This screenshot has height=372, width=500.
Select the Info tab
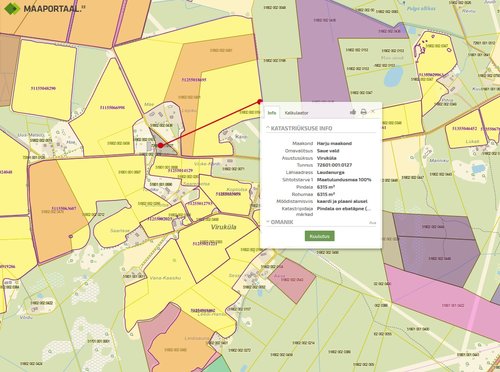click(x=272, y=113)
